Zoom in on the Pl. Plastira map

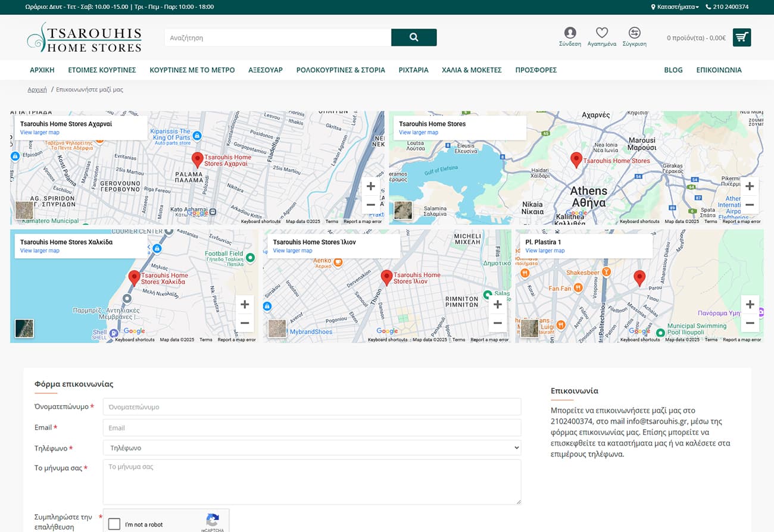750,305
